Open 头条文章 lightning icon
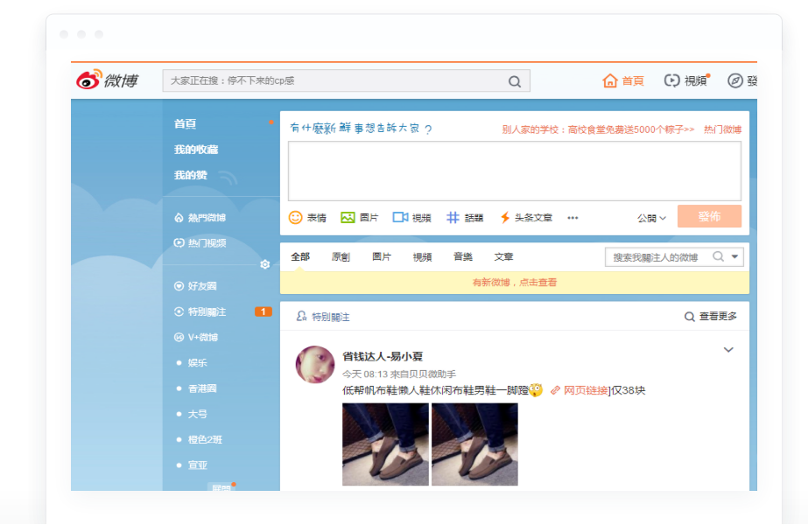Viewport: 808px width, 532px height. [x=505, y=217]
